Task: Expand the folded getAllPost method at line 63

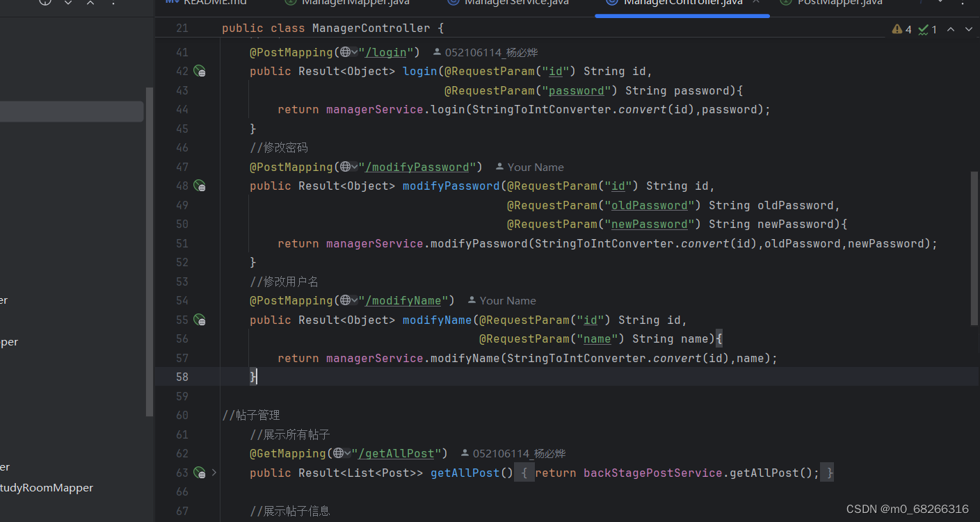Action: tap(214, 473)
